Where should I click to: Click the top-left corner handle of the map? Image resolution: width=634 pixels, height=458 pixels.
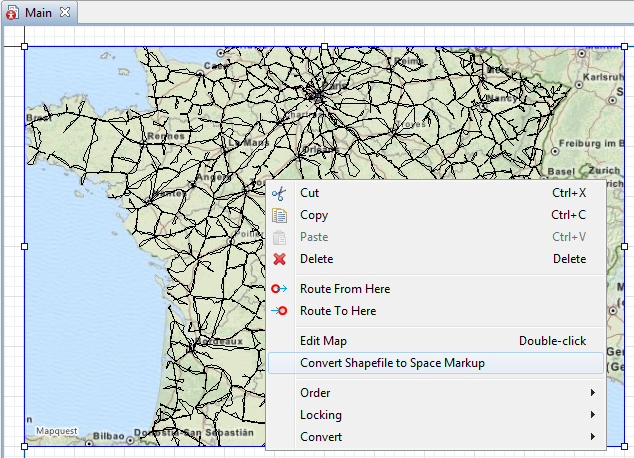[x=25, y=46]
